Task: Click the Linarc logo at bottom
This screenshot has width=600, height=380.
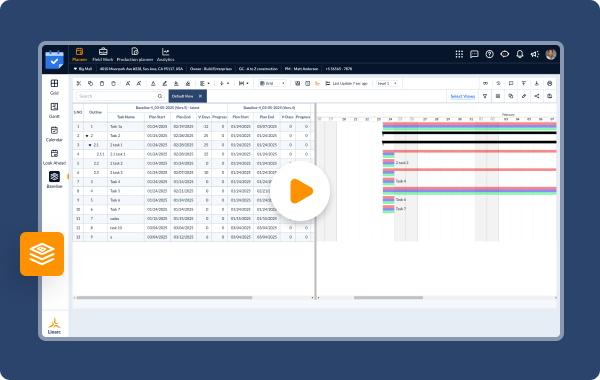Action: coord(54,326)
